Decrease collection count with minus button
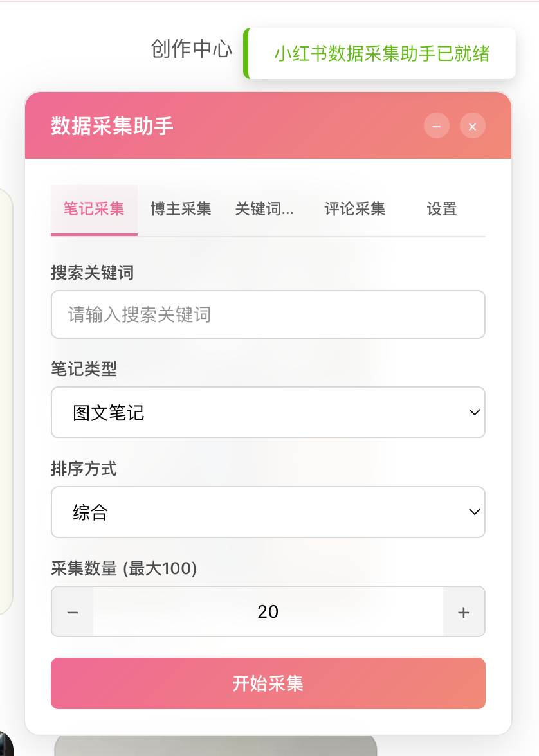The image size is (539, 756). [73, 612]
